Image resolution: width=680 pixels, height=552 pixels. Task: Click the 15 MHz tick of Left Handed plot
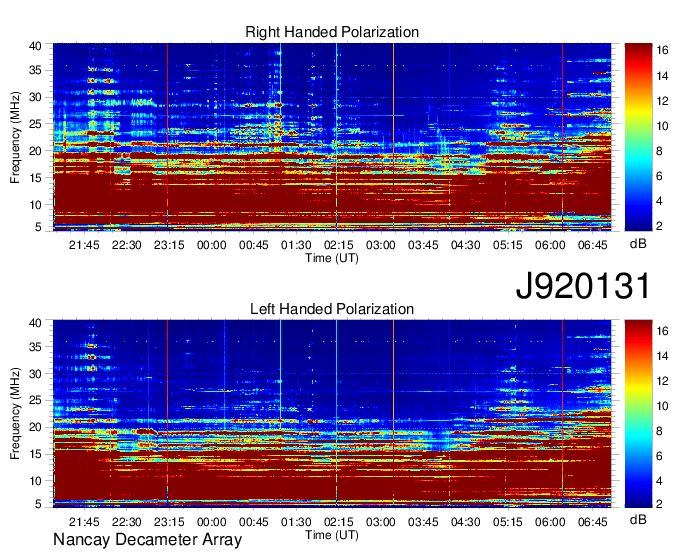click(x=35, y=454)
